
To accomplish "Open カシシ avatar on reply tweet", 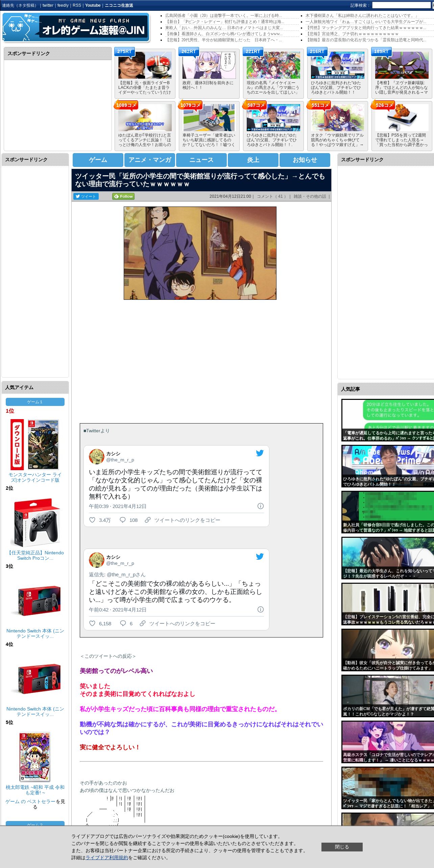I will [x=96, y=560].
